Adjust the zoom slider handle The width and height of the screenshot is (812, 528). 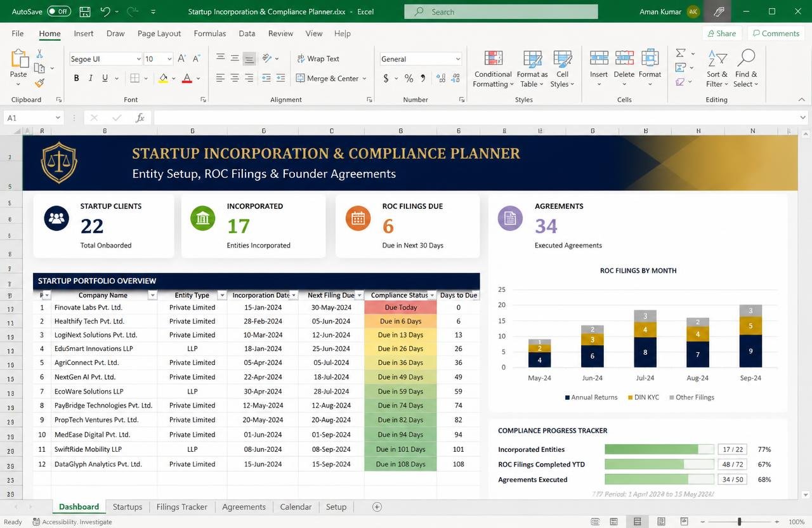(739, 522)
